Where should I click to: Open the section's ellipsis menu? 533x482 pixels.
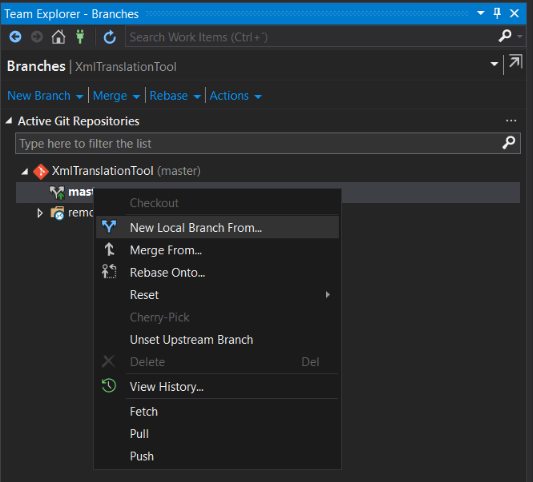(x=511, y=121)
